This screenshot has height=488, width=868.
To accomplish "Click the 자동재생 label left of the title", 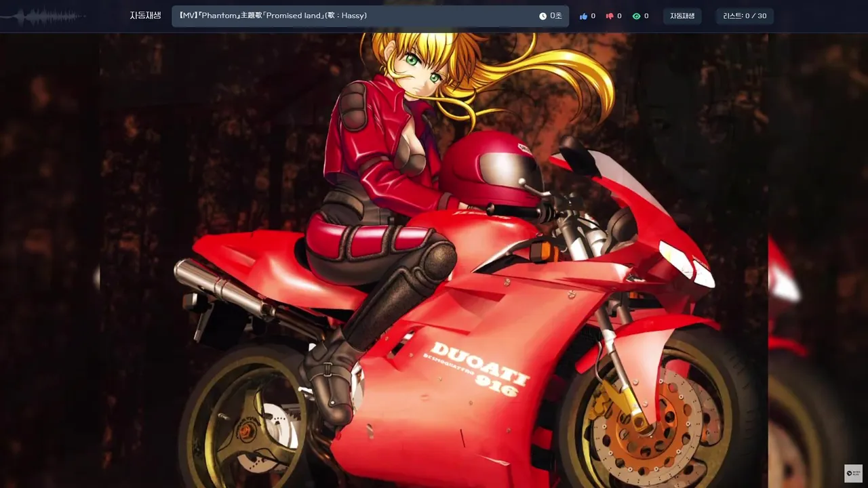I will (145, 16).
